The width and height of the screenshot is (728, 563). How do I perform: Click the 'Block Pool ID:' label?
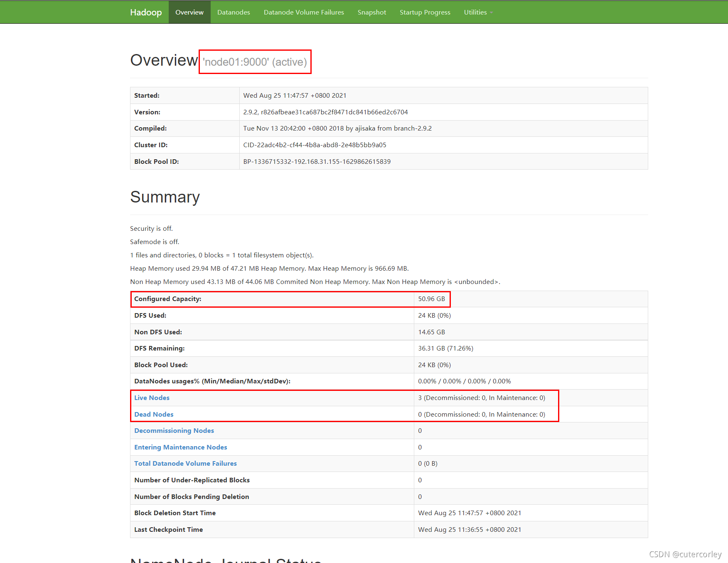[x=157, y=162]
